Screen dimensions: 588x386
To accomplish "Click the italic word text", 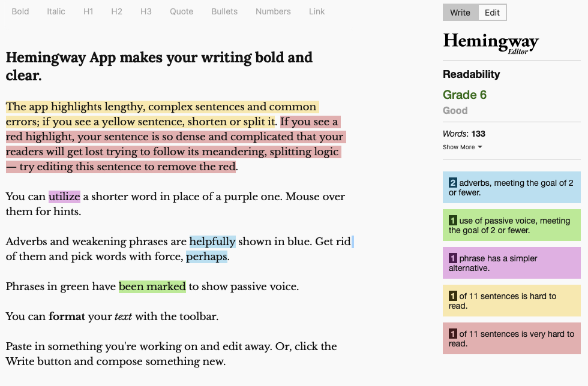I will [123, 316].
